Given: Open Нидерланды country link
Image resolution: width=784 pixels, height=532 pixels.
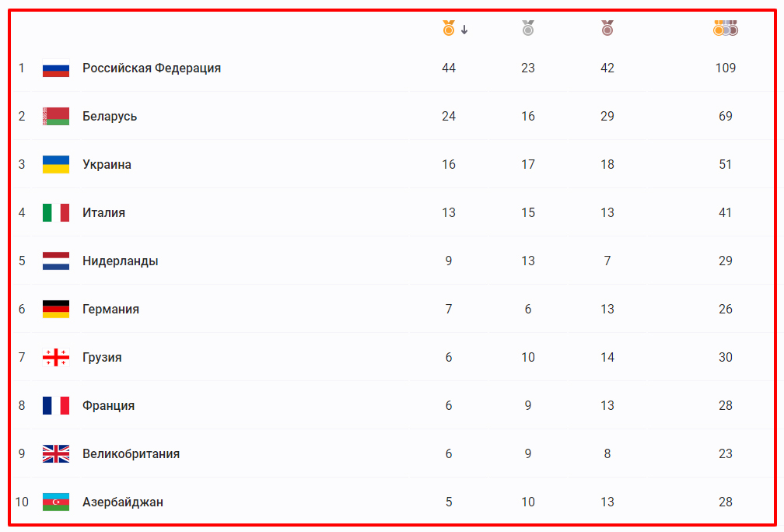Looking at the screenshot, I should 120,261.
